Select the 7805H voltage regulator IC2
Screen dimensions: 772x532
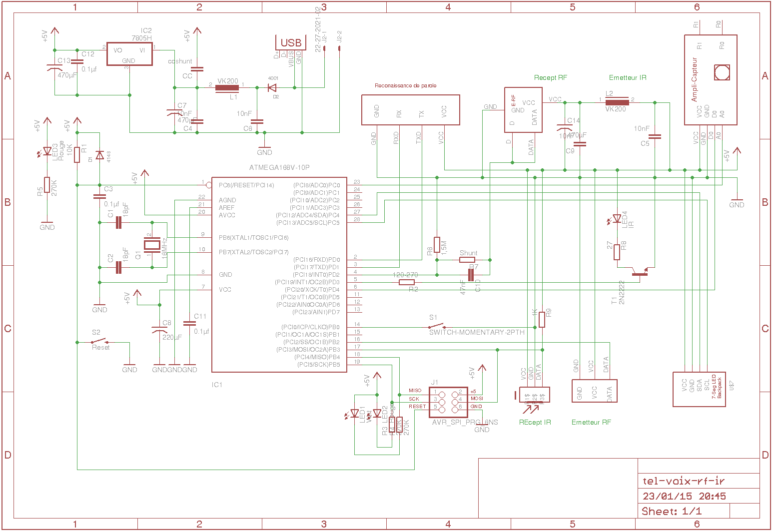coord(129,53)
